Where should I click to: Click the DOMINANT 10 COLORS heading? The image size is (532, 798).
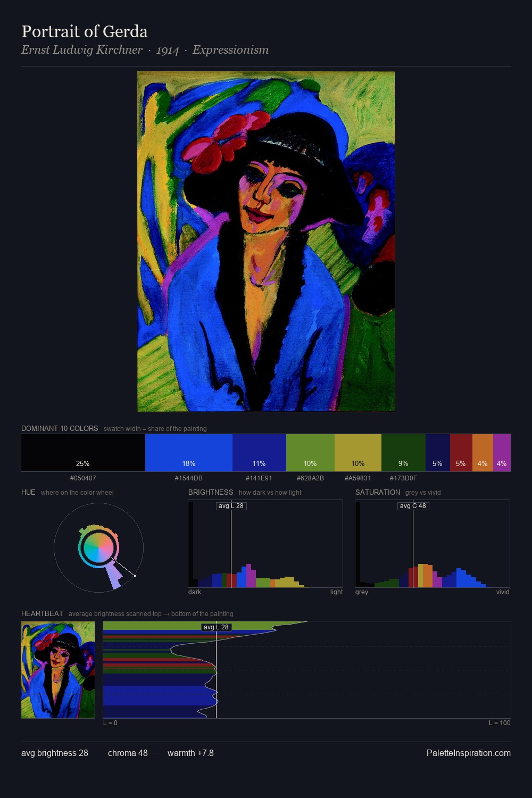click(x=60, y=428)
